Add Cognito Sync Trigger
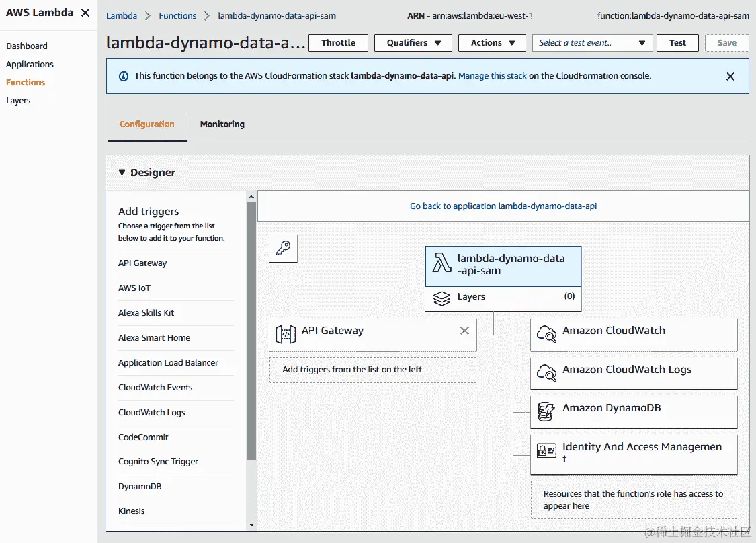 click(158, 462)
